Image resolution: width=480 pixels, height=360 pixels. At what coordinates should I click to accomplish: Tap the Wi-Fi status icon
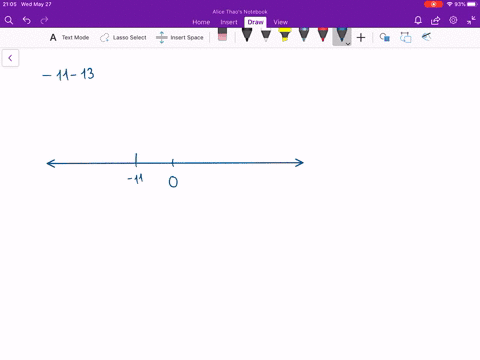pyautogui.click(x=450, y=4)
